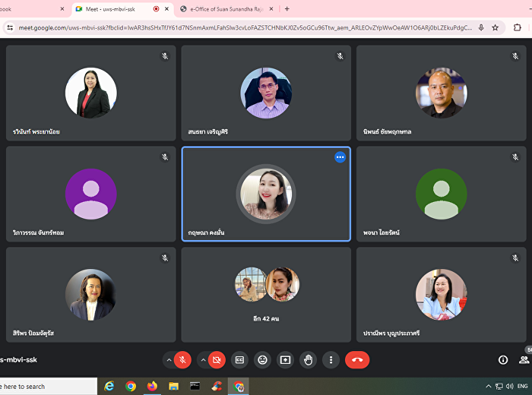Unmute the microphone in the call bar
The width and height of the screenshot is (532, 395).
[182, 360]
